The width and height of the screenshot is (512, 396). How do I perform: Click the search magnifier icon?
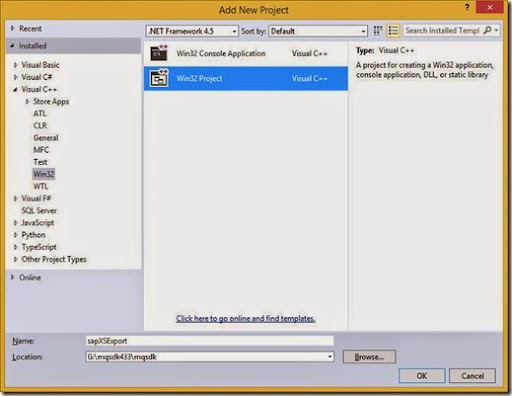click(x=487, y=30)
